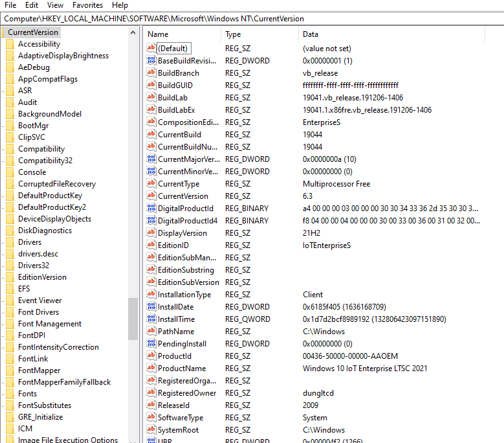Screen dimensions: 504x443
Task: Click the string icon of (Default) value
Action: click(x=151, y=49)
